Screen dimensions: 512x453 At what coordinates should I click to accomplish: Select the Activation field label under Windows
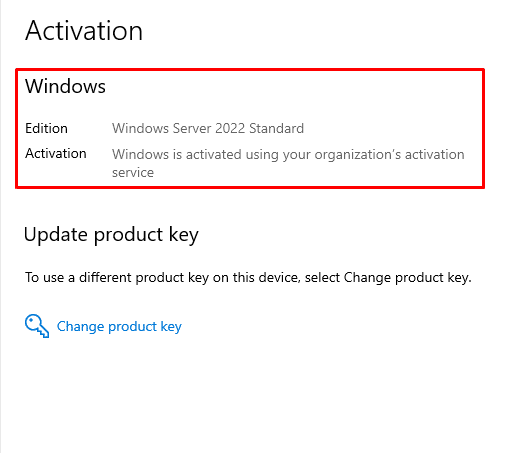[x=56, y=153]
